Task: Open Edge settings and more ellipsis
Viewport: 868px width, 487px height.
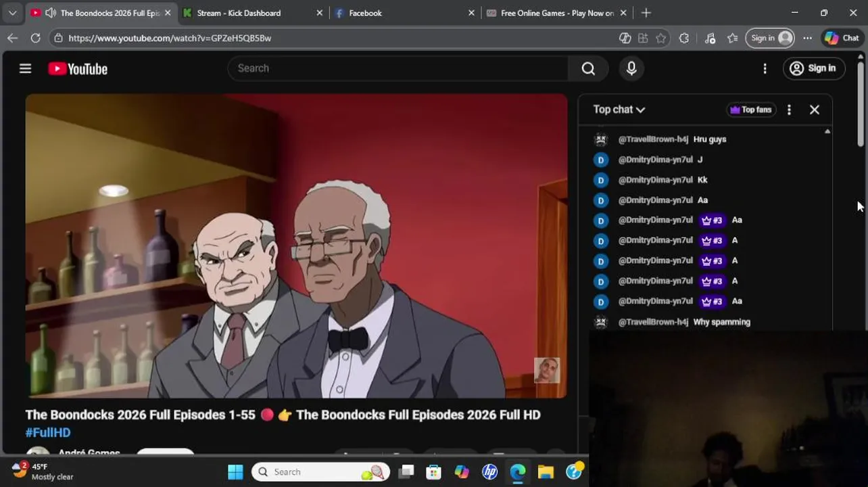Action: 807,38
